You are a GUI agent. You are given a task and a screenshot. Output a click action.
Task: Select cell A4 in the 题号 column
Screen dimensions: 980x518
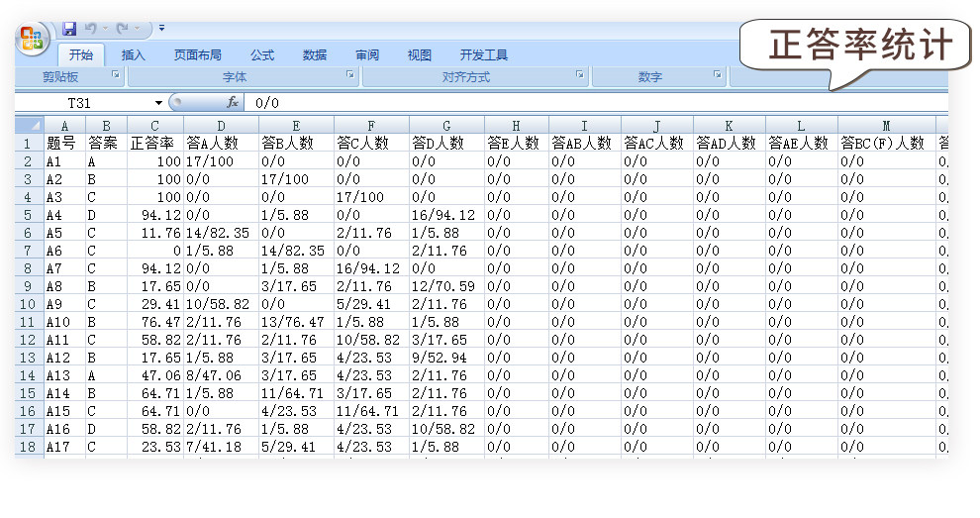click(64, 215)
